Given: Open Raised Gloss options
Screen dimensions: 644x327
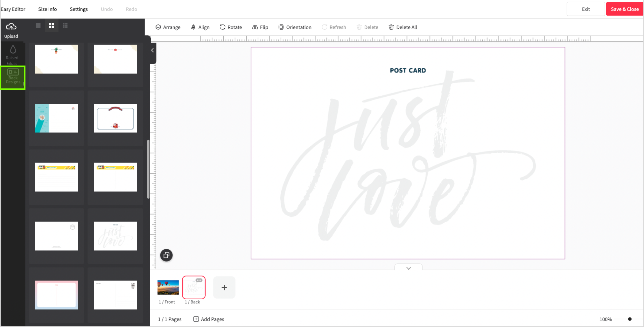Looking at the screenshot, I should [12, 55].
